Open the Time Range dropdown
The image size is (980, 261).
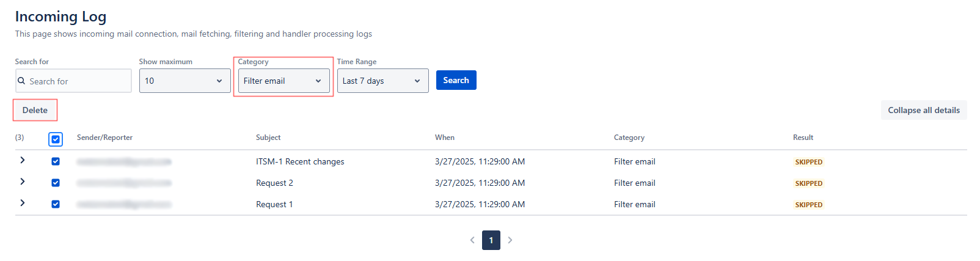click(x=382, y=81)
